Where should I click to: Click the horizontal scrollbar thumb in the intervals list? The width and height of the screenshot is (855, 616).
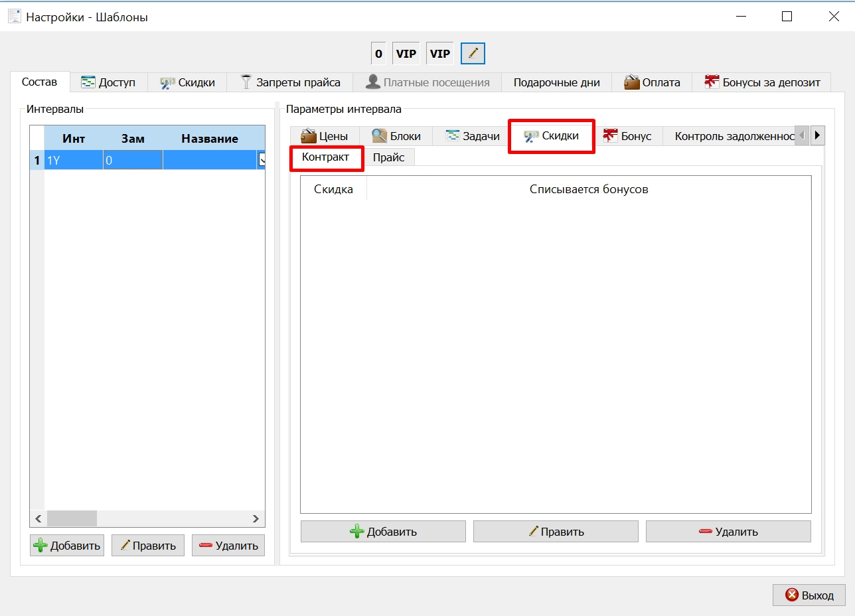[72, 518]
